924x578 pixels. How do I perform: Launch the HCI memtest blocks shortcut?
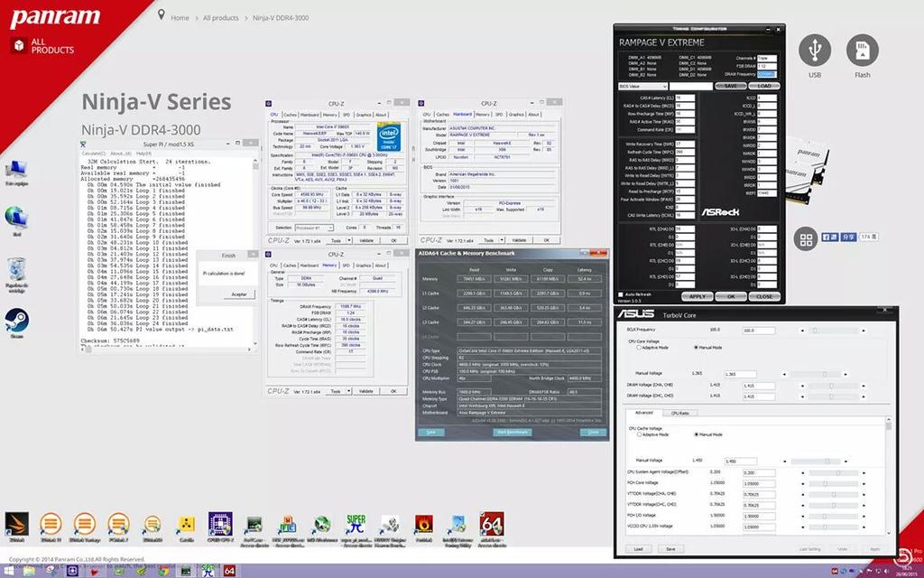(x=288, y=525)
